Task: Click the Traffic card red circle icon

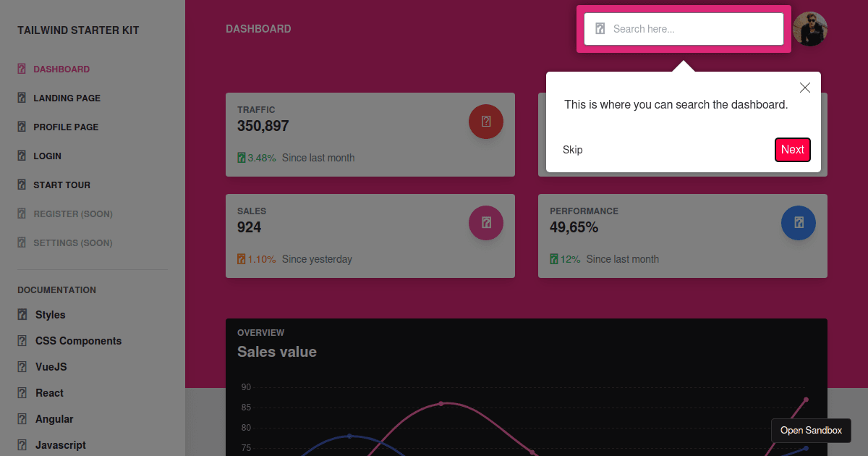Action: pos(486,122)
